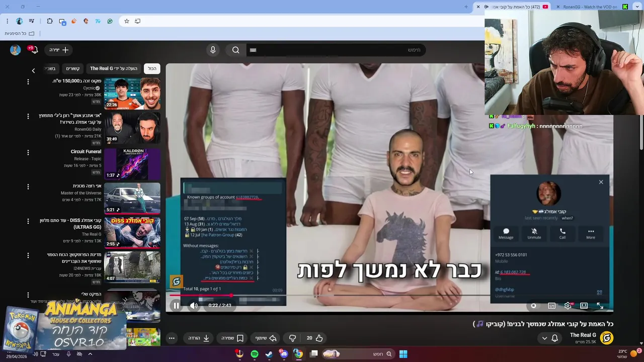The image size is (644, 362).
Task: Open the 22:26 Cycnic video thumbnail
Action: pos(132,94)
